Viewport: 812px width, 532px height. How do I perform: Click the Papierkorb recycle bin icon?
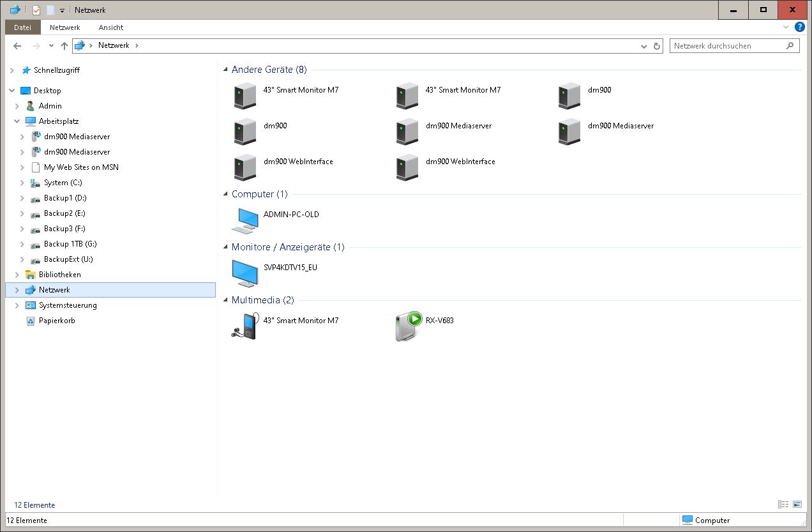(x=30, y=321)
